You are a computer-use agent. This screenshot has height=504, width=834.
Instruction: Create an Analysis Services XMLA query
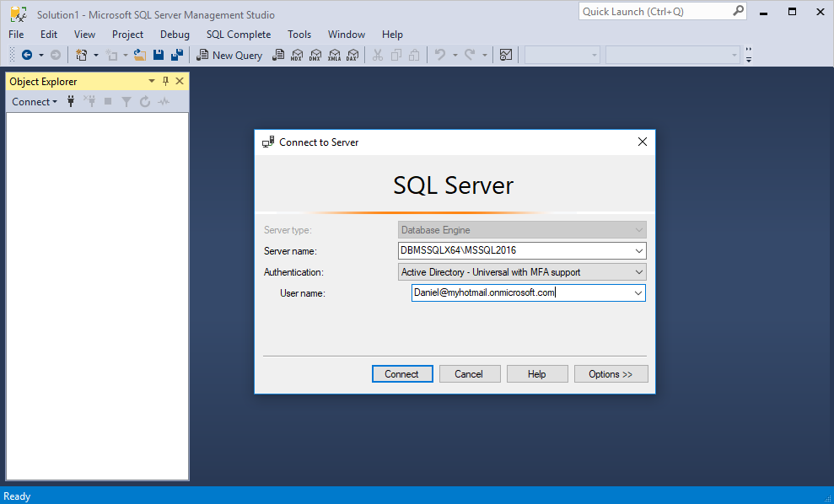click(x=334, y=55)
